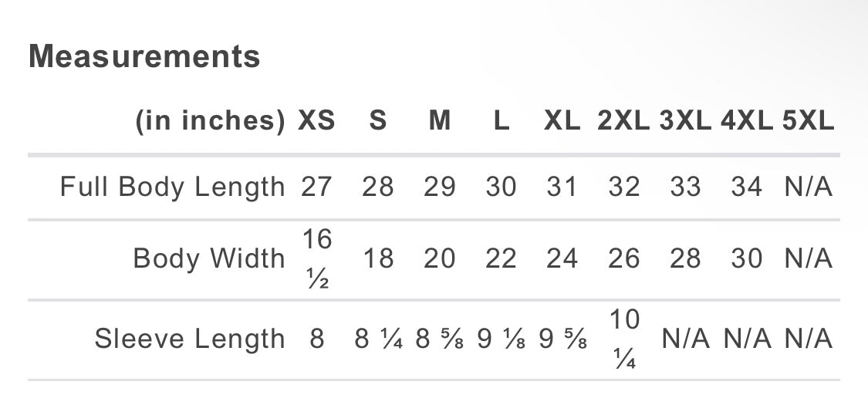The height and width of the screenshot is (405, 868).
Task: Click the "(in inches)" header label
Action: pos(211,121)
